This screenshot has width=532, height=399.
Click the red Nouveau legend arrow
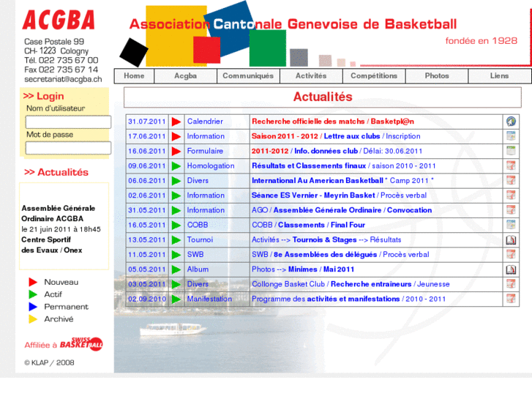pos(33,282)
